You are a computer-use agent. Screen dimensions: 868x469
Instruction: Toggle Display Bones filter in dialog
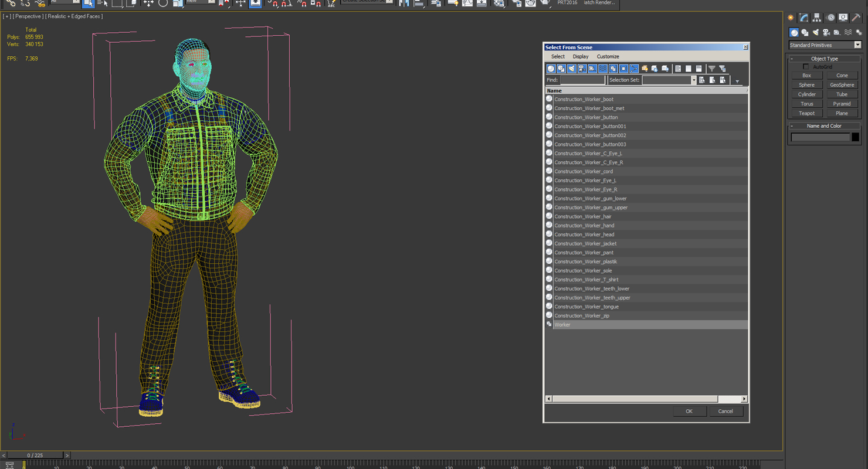coord(634,69)
